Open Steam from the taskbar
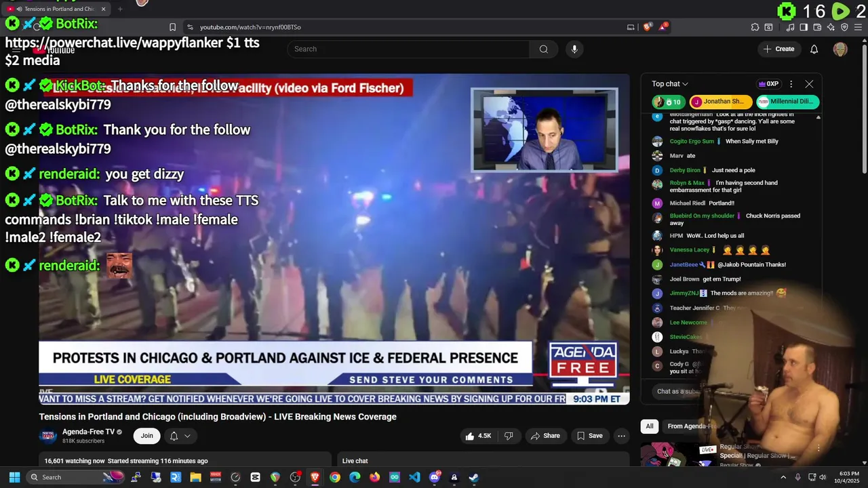This screenshot has height=488, width=868. (x=474, y=477)
